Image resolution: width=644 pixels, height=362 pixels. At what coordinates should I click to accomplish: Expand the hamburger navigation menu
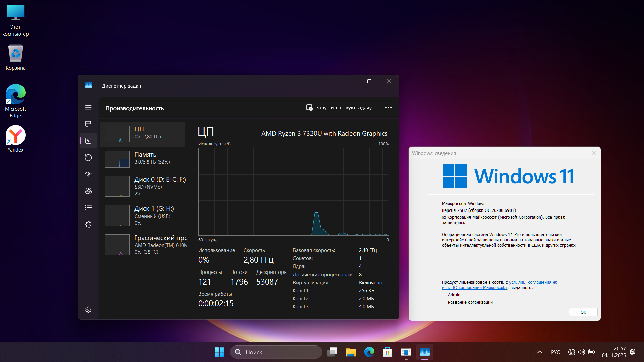pos(88,107)
